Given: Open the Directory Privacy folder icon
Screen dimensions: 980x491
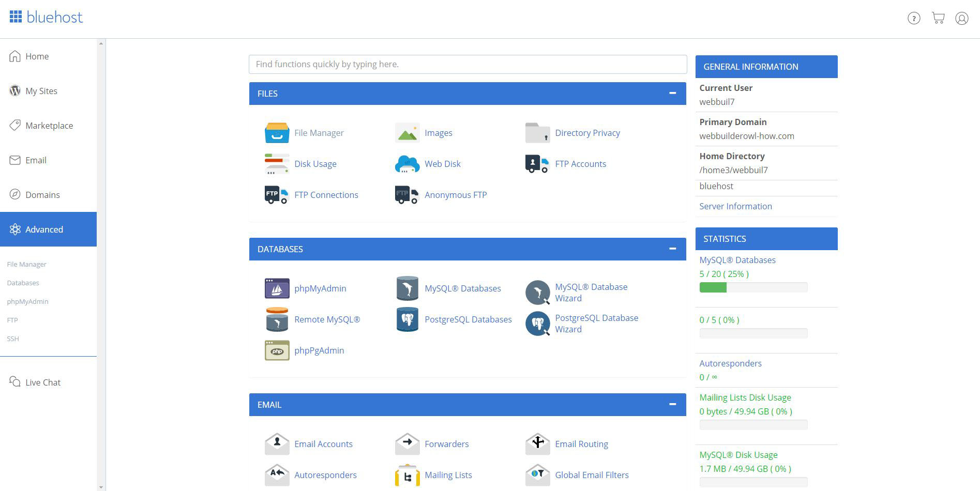Looking at the screenshot, I should pyautogui.click(x=537, y=133).
